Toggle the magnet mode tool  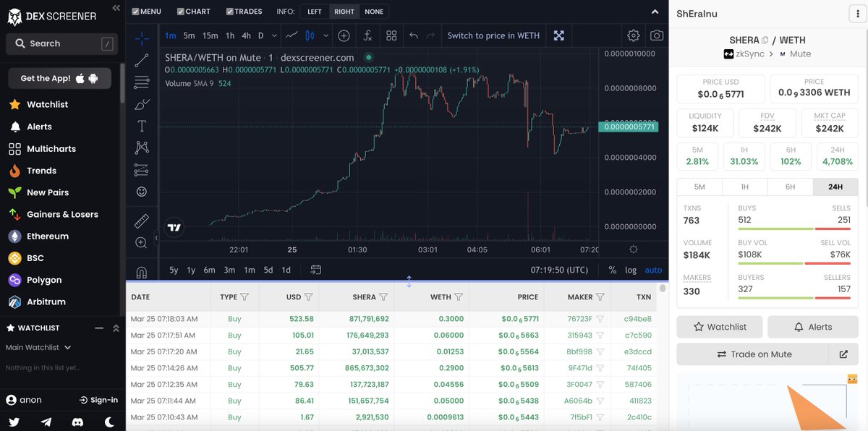pos(142,273)
